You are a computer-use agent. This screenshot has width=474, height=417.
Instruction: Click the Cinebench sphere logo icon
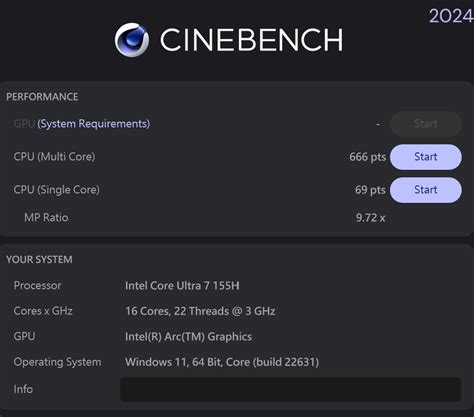[x=132, y=40]
